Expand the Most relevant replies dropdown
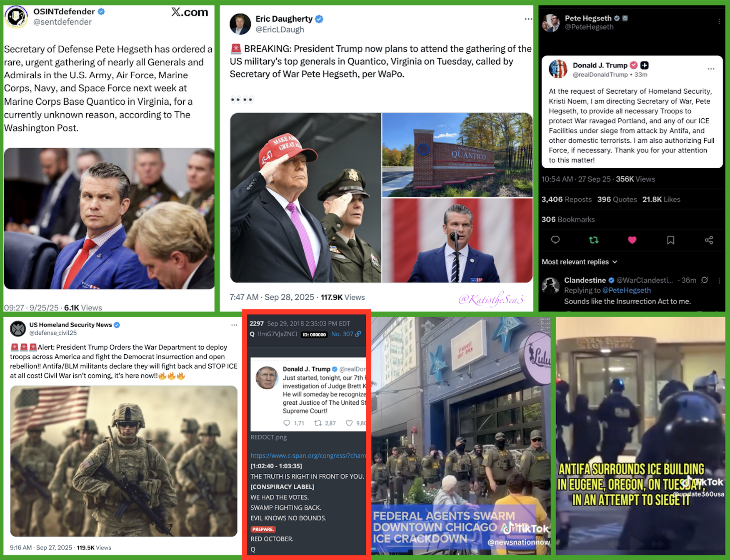730x560 pixels. click(x=579, y=262)
